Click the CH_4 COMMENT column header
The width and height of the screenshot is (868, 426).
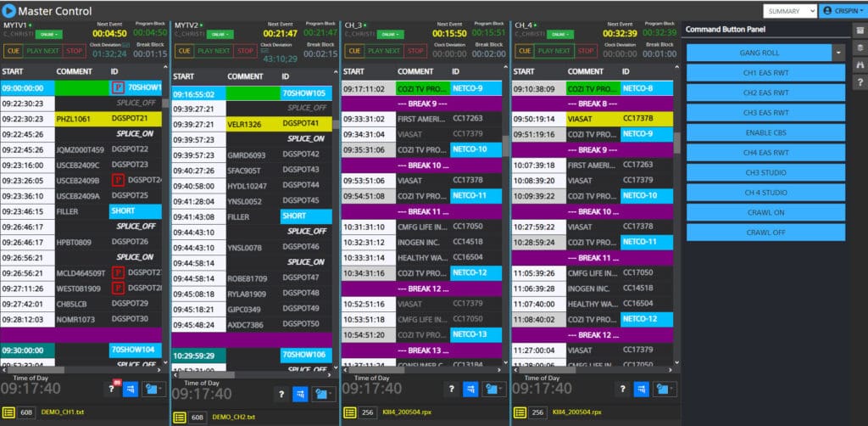pos(586,71)
